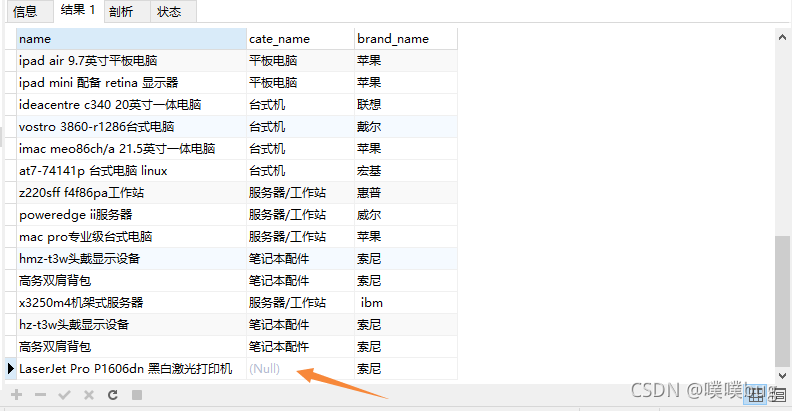Click 台式机 in the vostro row
The height and width of the screenshot is (411, 792).
point(301,127)
